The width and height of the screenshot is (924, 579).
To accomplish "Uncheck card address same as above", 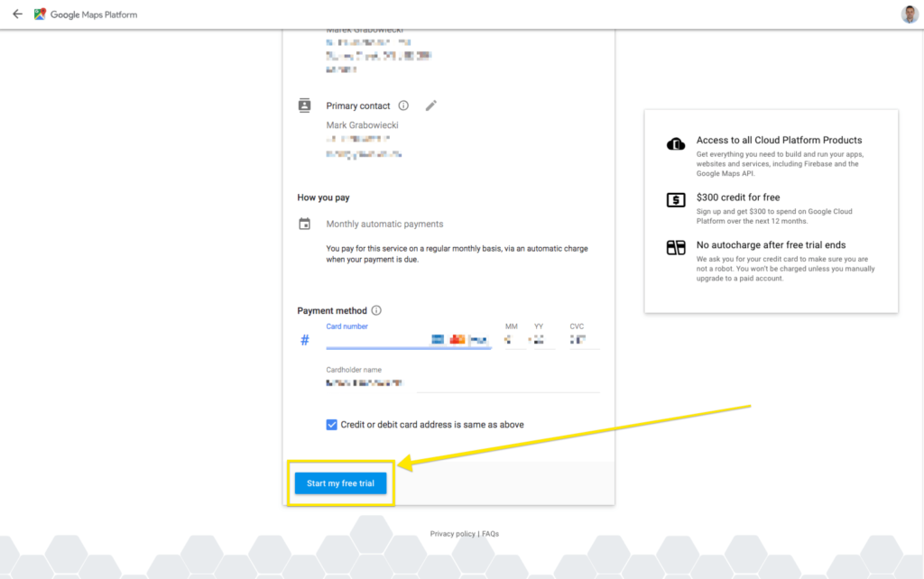I will (332, 425).
